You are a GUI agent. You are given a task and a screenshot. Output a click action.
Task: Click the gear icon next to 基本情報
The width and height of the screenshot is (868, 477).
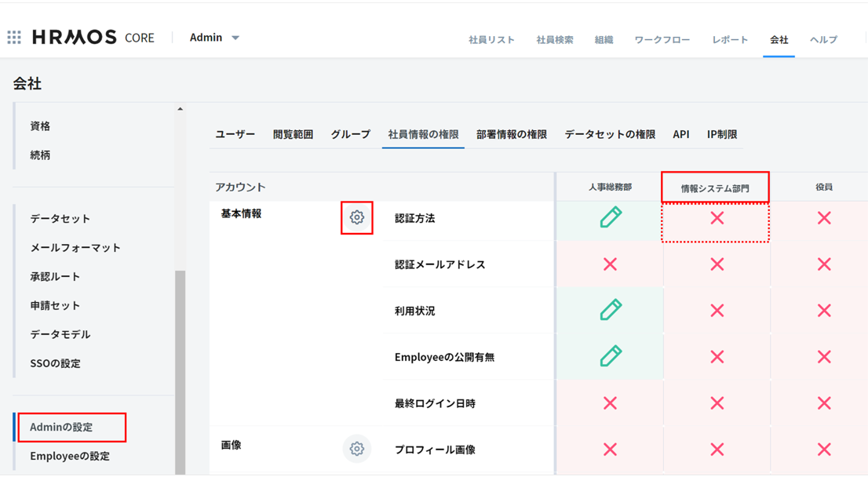coord(357,217)
